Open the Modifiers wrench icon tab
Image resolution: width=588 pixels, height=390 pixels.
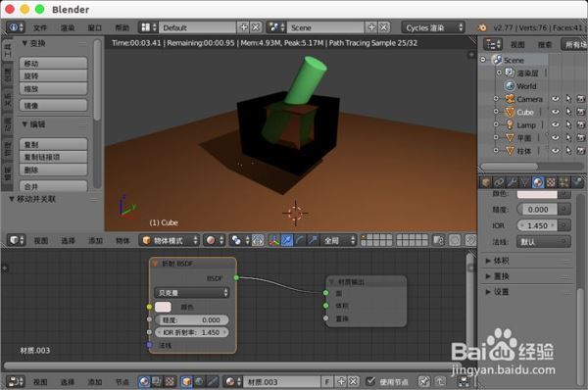click(x=512, y=182)
